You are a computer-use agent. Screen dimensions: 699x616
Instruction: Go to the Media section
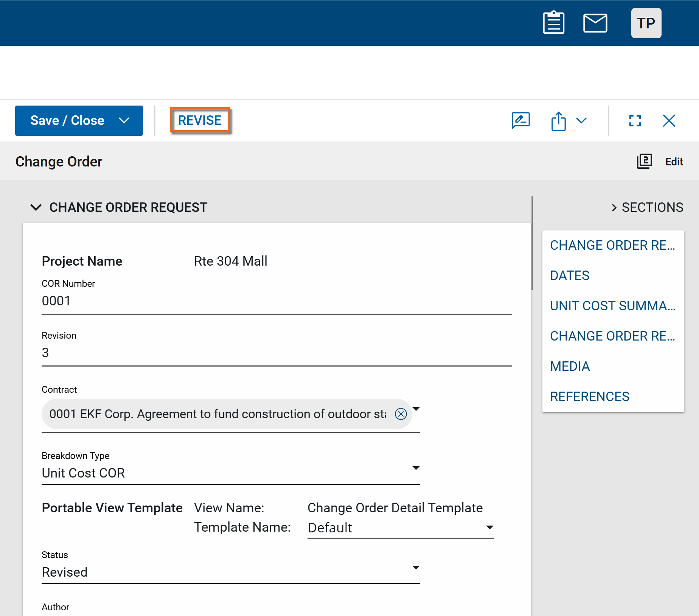pyautogui.click(x=570, y=366)
